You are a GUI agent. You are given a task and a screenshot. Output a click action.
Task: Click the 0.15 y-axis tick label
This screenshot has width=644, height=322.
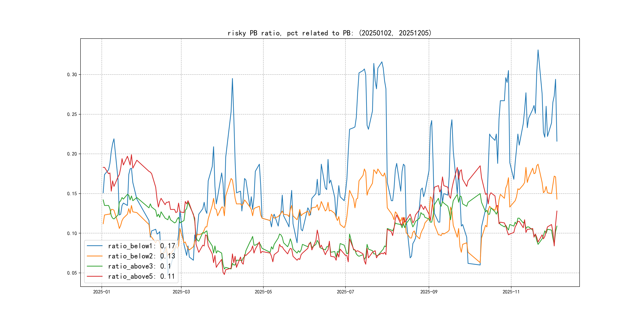(72, 194)
